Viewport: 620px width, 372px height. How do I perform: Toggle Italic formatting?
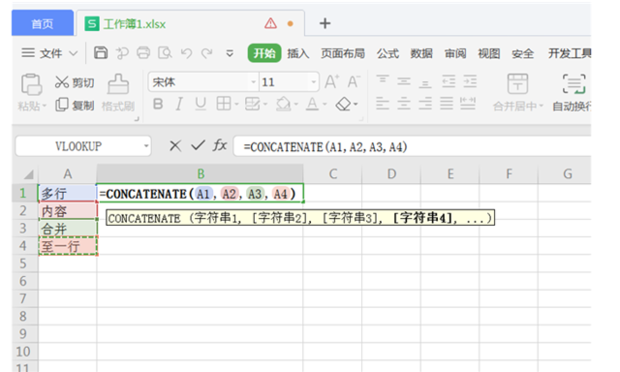[x=179, y=104]
